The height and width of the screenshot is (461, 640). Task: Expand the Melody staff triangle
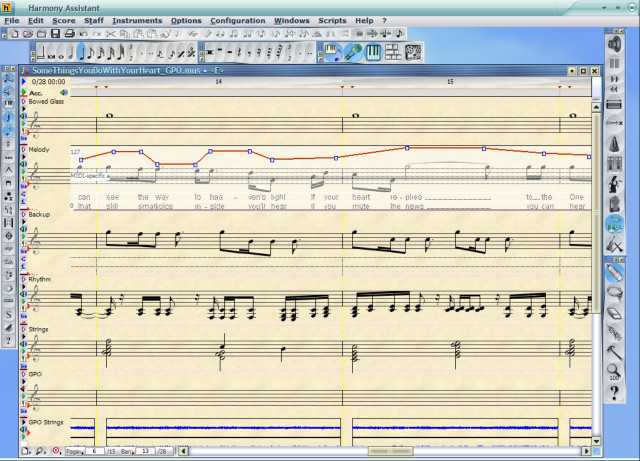(23, 157)
